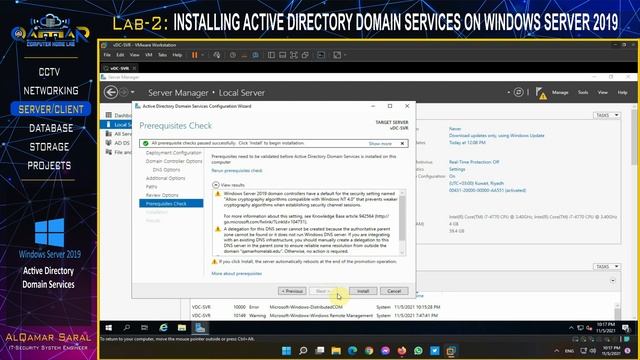The width and height of the screenshot is (640, 360).
Task: Click Install button in wizard
Action: [363, 291]
